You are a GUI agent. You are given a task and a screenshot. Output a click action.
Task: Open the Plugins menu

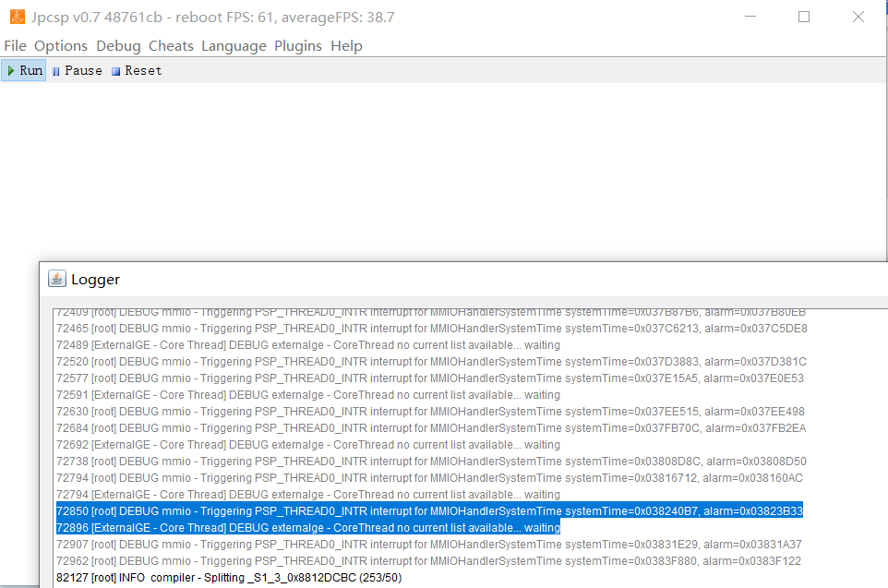tap(298, 46)
